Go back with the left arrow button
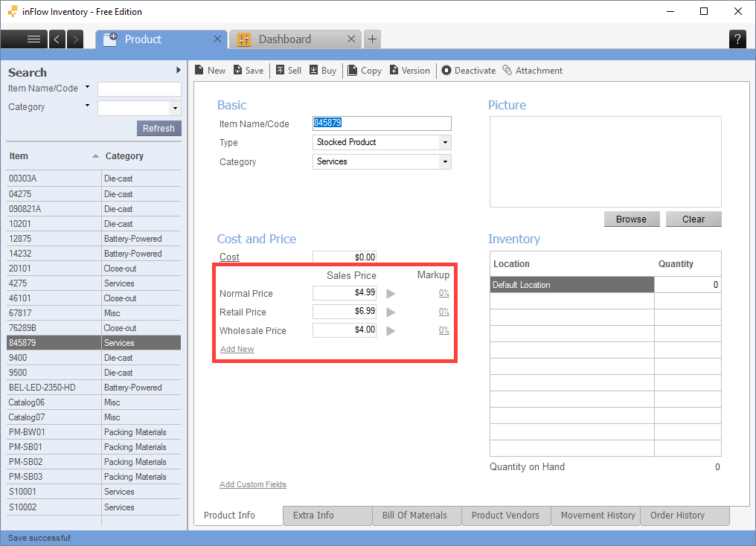756x546 pixels. [57, 39]
